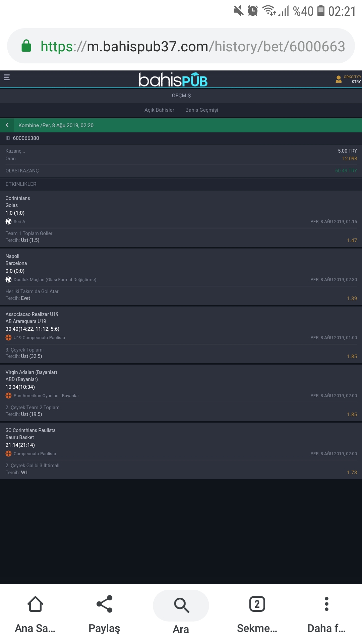Open the Daha fazla three-dot menu

point(326,604)
